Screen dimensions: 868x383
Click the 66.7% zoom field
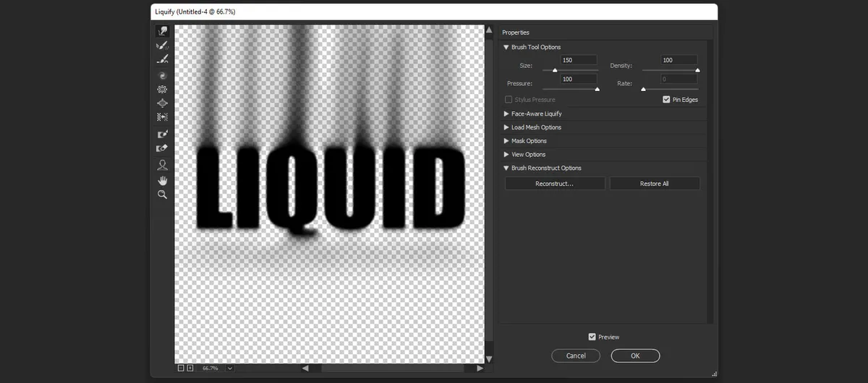click(x=210, y=368)
